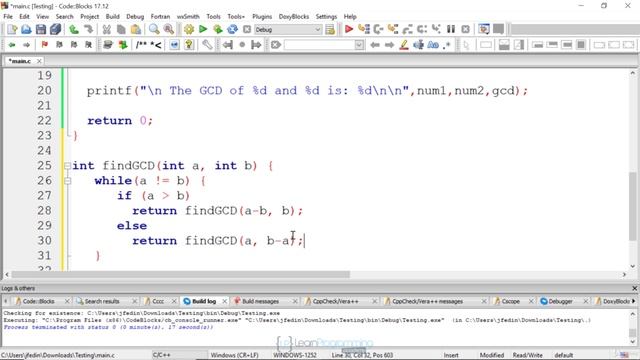
Task: Collapse while loop fold at line 26
Action: [x=67, y=181]
